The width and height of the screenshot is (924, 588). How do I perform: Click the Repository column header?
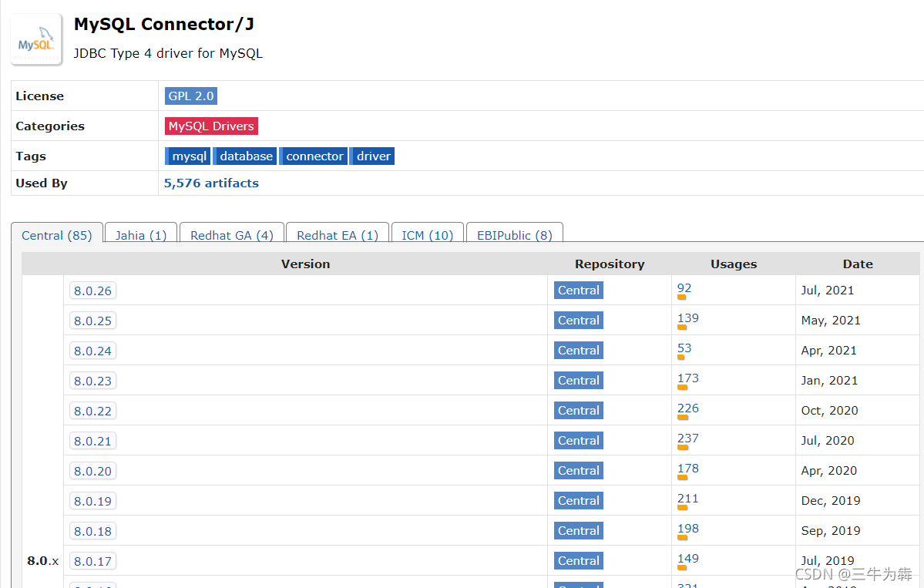pyautogui.click(x=610, y=264)
